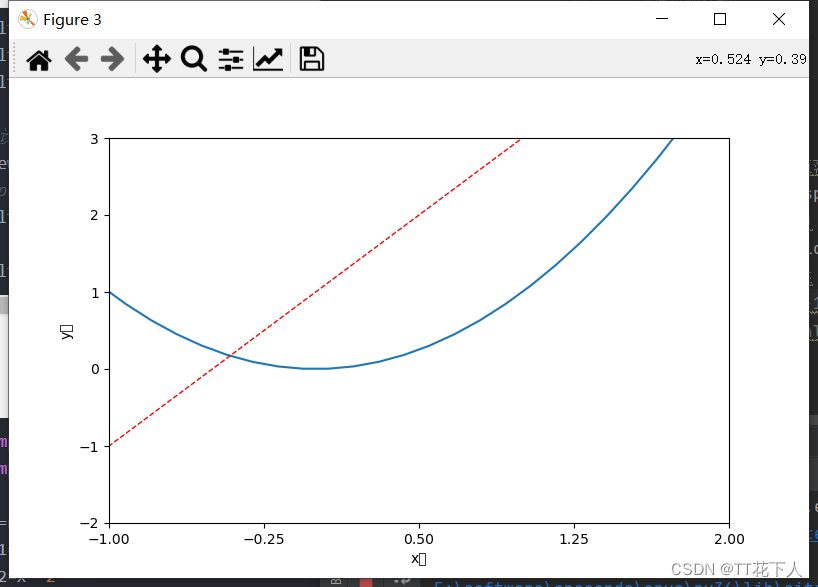818x587 pixels.
Task: Click the Forward arrow in the toolbar
Action: [114, 59]
